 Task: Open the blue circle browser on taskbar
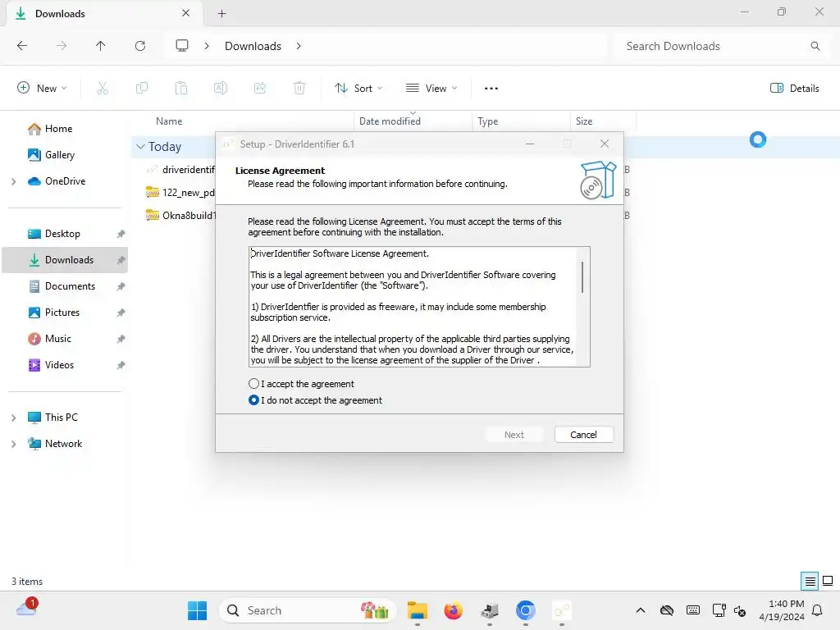526,610
